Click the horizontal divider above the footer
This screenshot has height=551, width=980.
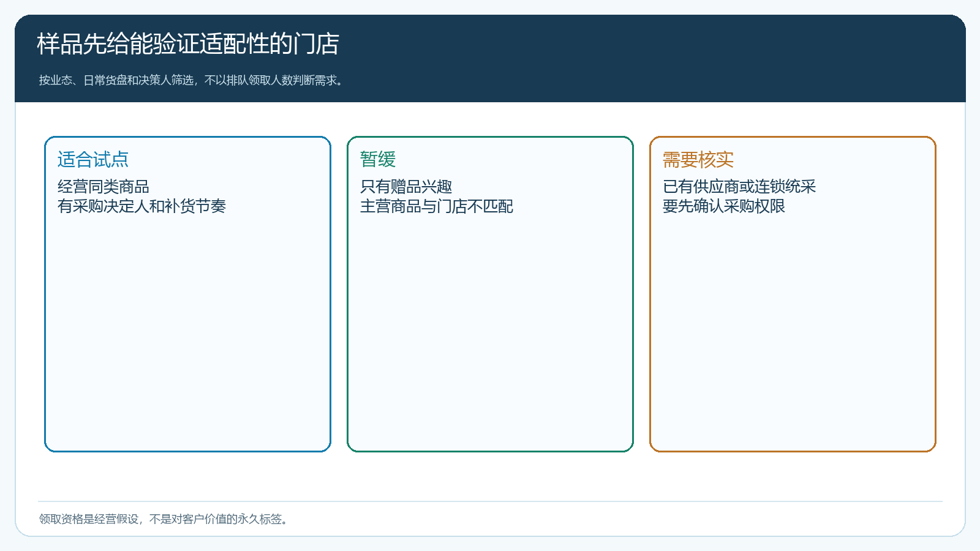[490, 501]
